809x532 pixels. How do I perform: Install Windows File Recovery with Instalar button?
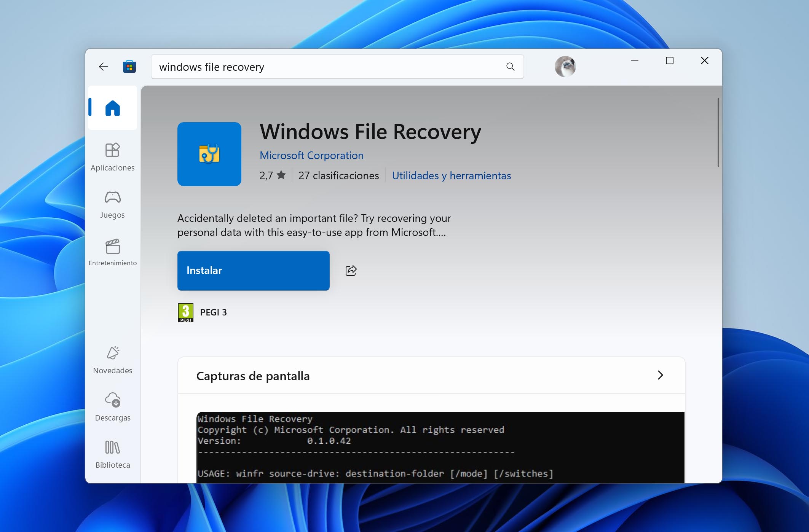254,271
